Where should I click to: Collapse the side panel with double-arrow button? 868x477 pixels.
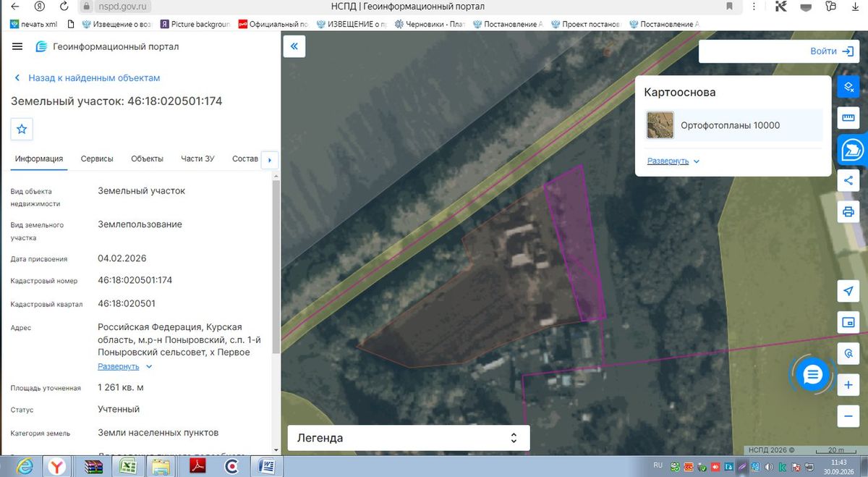coord(294,46)
